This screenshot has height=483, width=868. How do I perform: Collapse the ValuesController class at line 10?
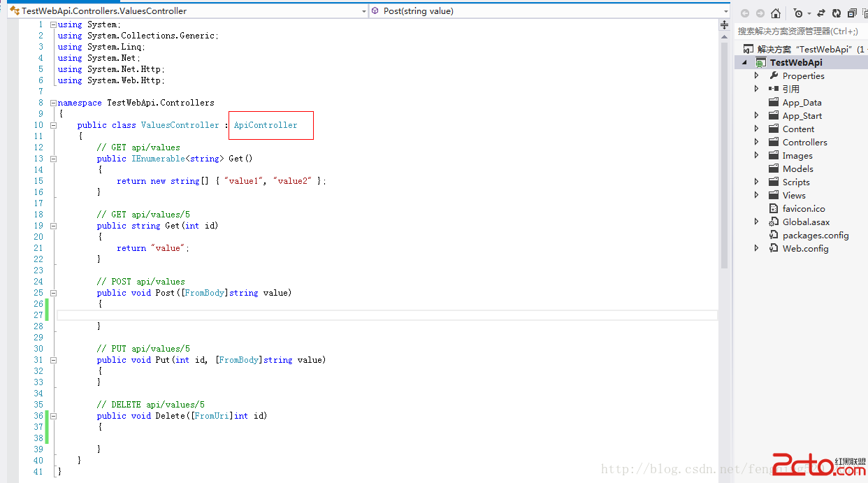[x=53, y=125]
